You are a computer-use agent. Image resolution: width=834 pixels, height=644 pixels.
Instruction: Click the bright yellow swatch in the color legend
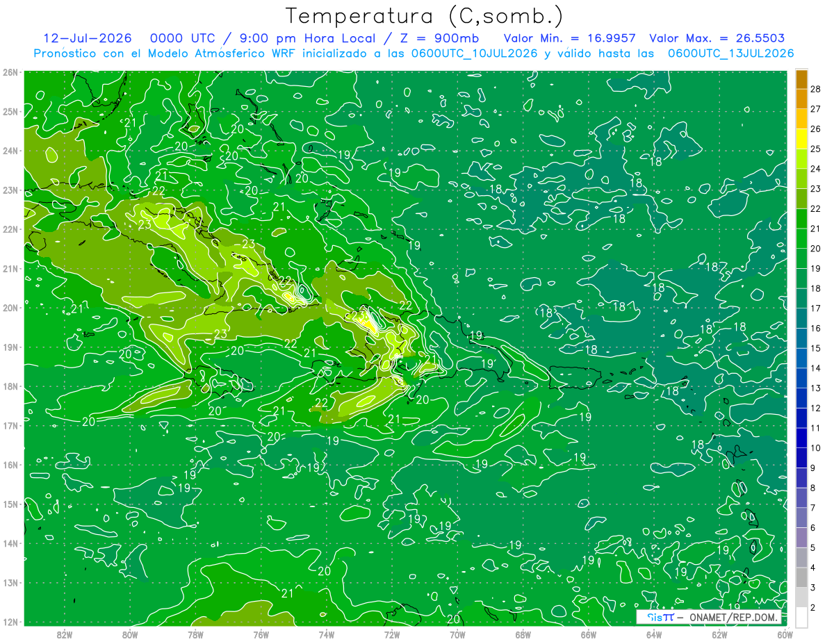[x=801, y=139]
